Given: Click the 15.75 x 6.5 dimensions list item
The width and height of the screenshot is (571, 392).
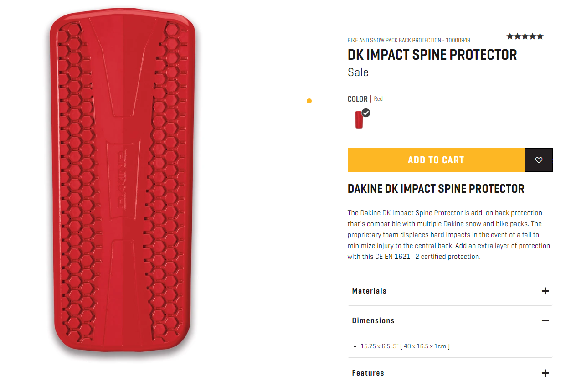Looking at the screenshot, I should tap(405, 346).
